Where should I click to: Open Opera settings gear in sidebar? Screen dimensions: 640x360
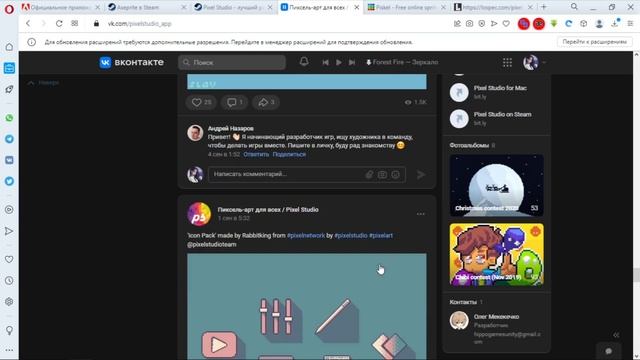pos(9,302)
